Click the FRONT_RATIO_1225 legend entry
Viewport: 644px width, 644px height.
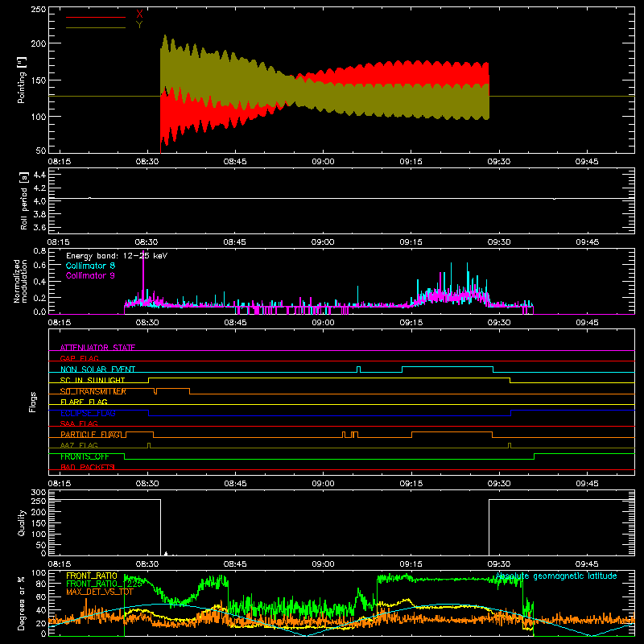104,584
